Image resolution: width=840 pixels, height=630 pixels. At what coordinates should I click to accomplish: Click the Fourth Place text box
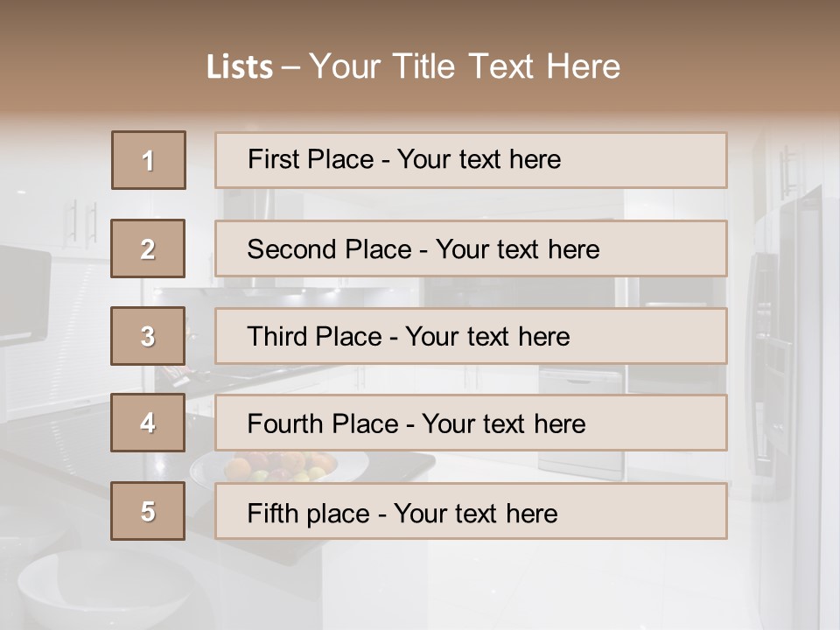471,423
